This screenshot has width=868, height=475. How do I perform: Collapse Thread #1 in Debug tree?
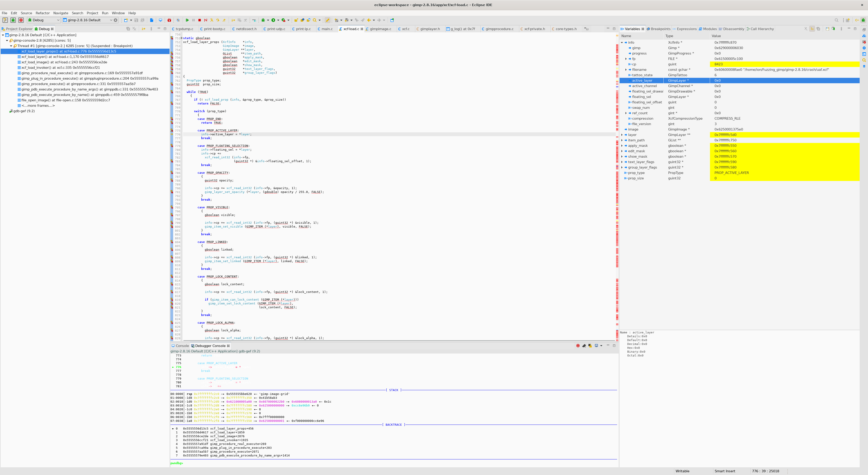pyautogui.click(x=11, y=46)
